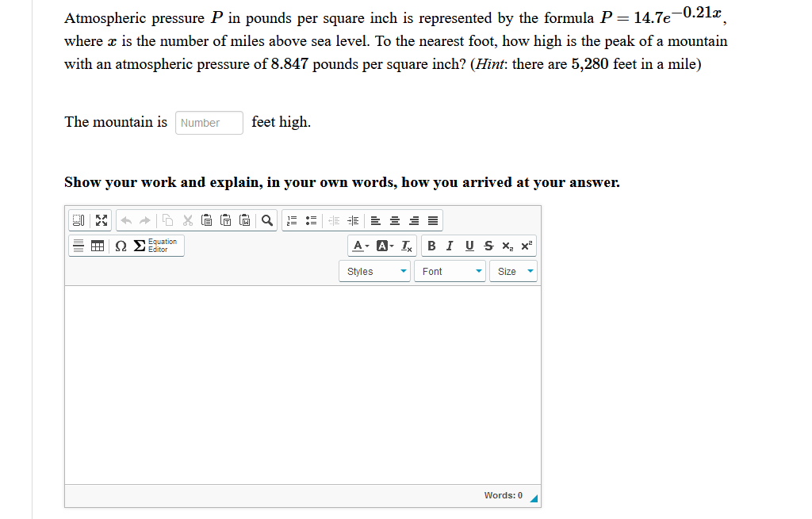Open the Font dropdown

[450, 271]
